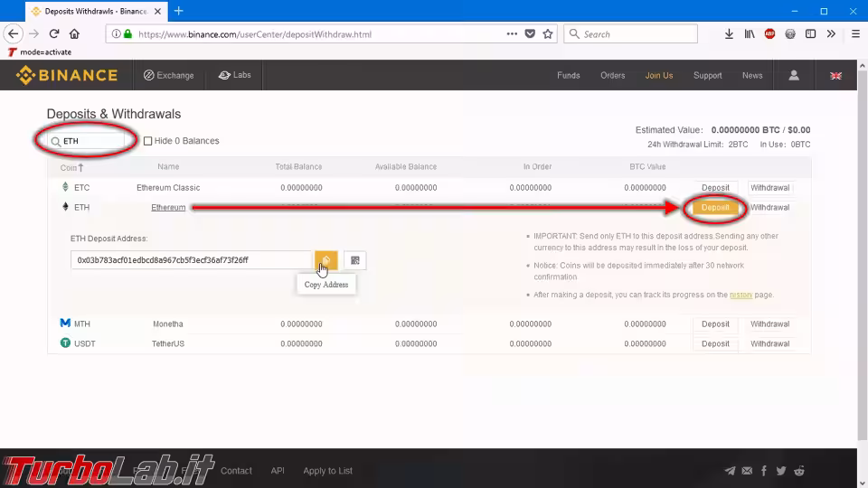This screenshot has width=868, height=488.
Task: Show QR code for deposit address
Action: 354,260
